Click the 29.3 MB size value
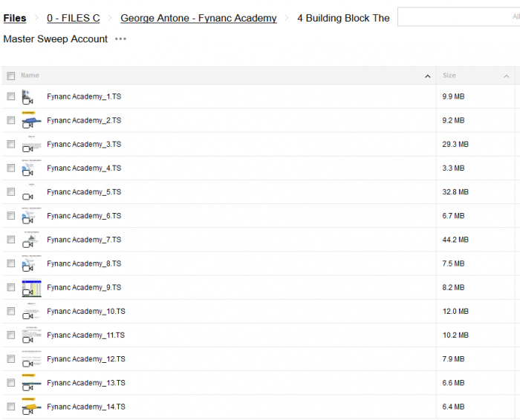Screen dimensions: 520x420 [x=455, y=144]
